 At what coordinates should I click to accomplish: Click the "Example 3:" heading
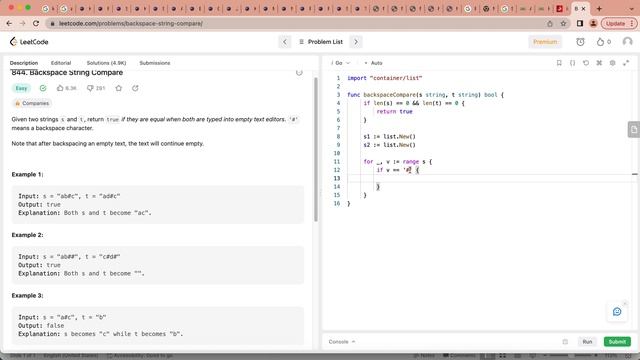(x=27, y=296)
